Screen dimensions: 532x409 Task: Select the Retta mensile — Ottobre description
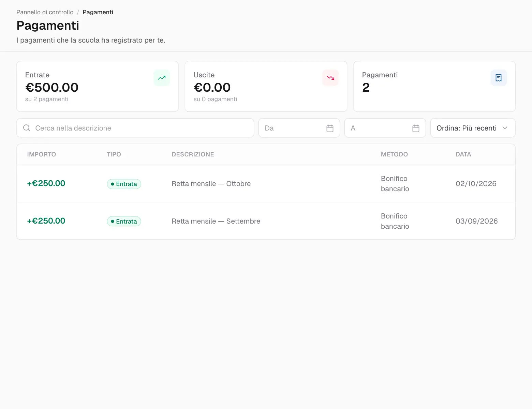point(211,184)
